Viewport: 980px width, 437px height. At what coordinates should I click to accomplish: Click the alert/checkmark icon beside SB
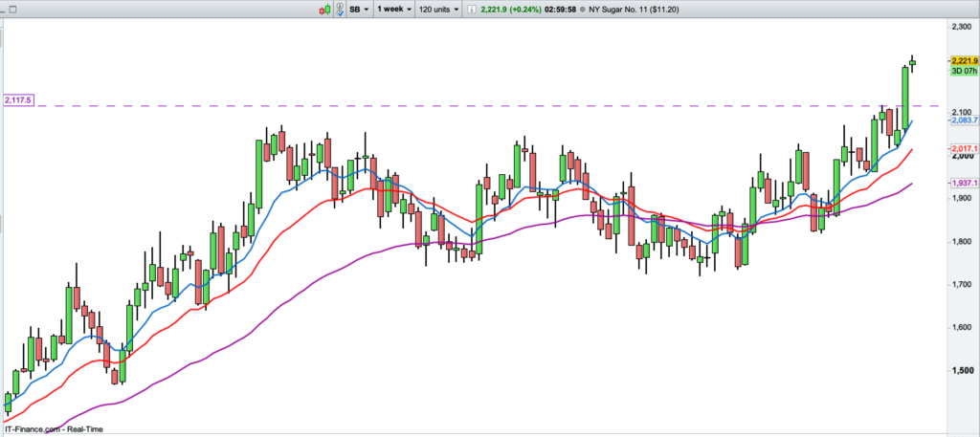(x=340, y=9)
